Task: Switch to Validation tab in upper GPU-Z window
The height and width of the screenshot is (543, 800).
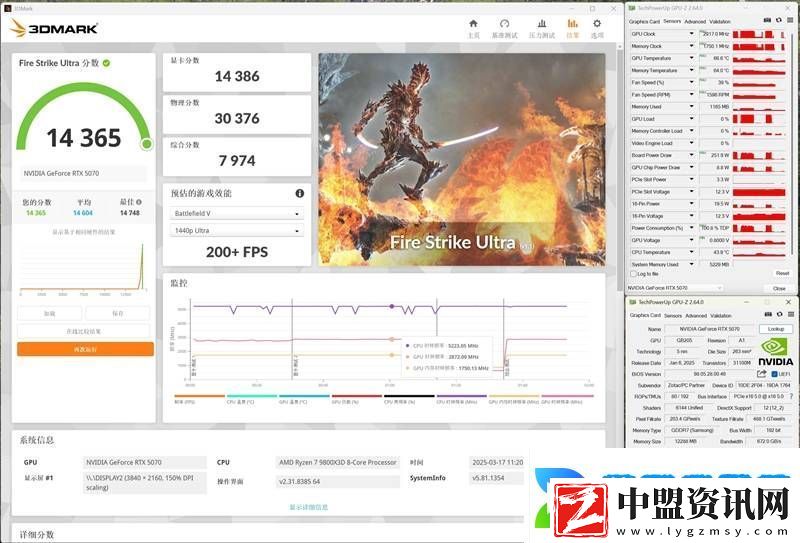Action: (720, 21)
